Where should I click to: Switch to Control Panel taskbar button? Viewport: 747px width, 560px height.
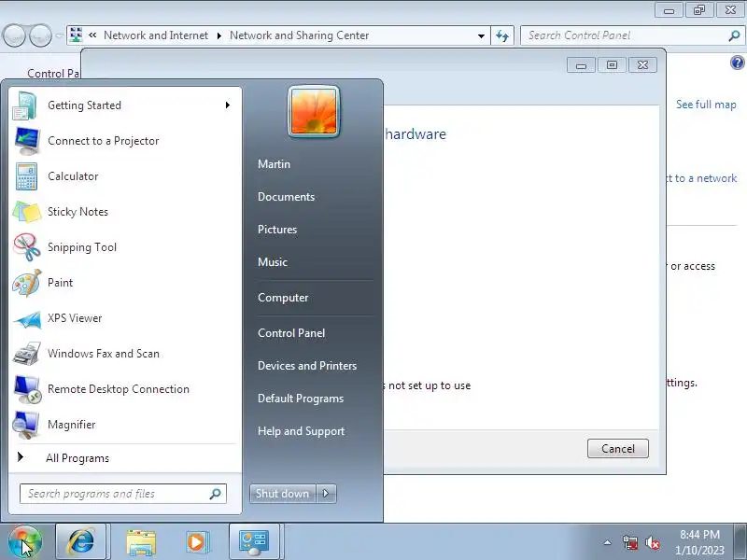[x=254, y=542]
